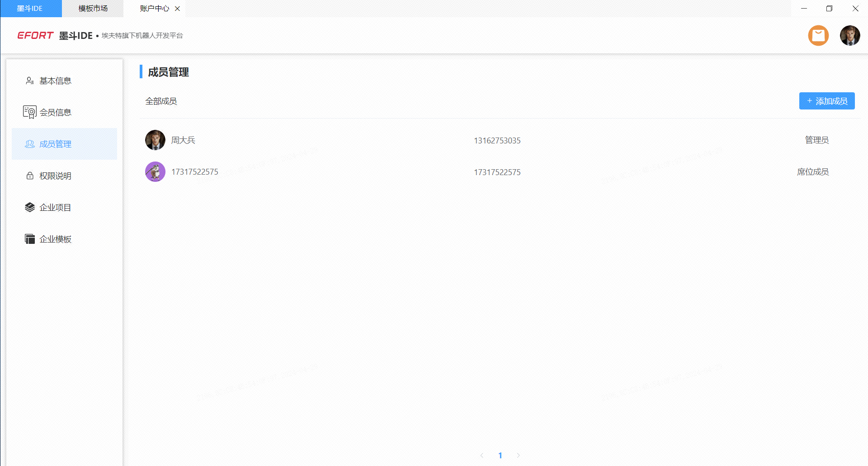Click the 企业项目 layers icon
868x466 pixels.
pos(30,207)
